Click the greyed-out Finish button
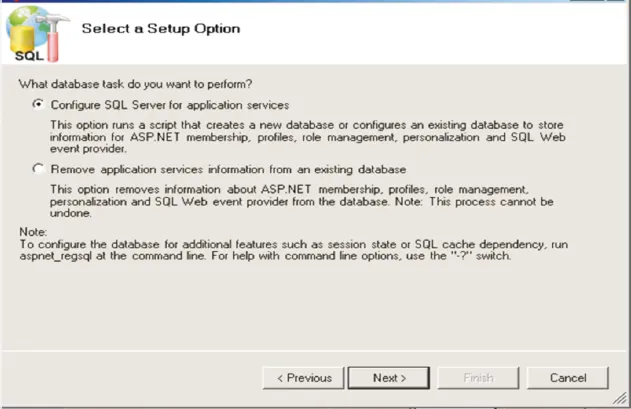The image size is (631, 409). click(x=478, y=378)
